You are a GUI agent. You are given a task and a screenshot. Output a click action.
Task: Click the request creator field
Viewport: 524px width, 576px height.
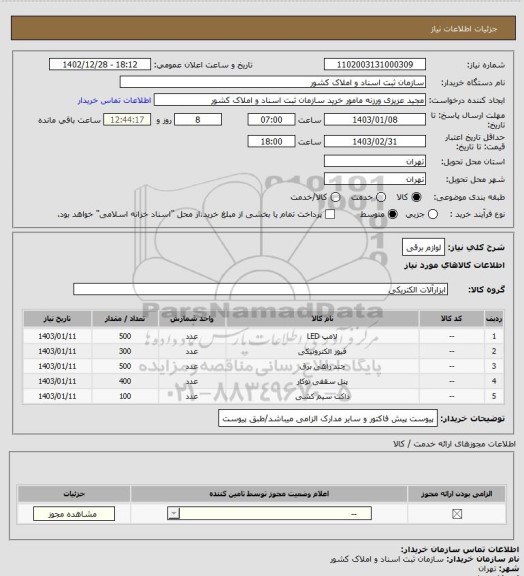tap(290, 100)
